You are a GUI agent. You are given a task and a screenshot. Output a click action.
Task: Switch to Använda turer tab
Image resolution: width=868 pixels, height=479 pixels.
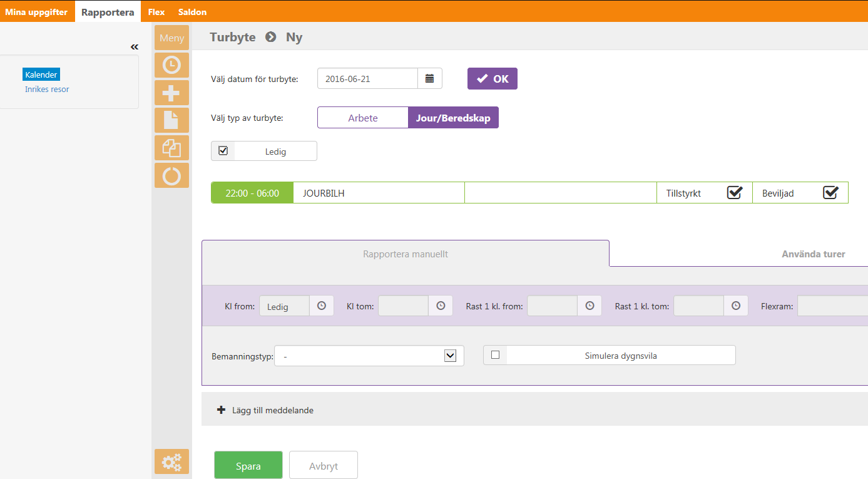click(x=814, y=254)
